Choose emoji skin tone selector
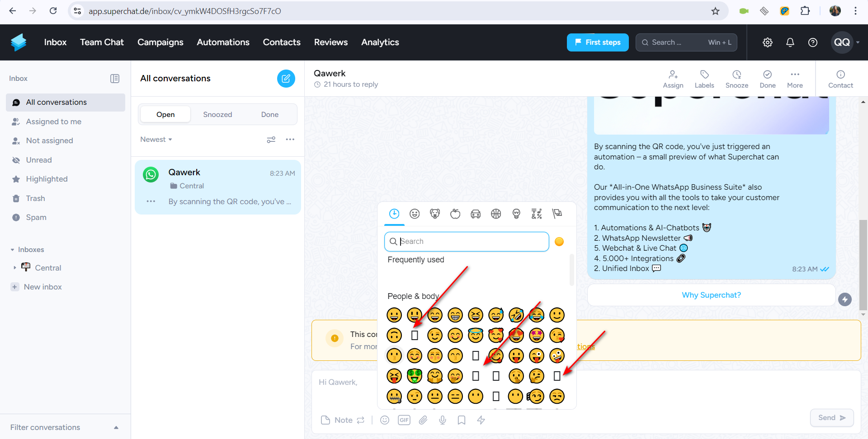Viewport: 868px width, 439px height. coord(559,242)
